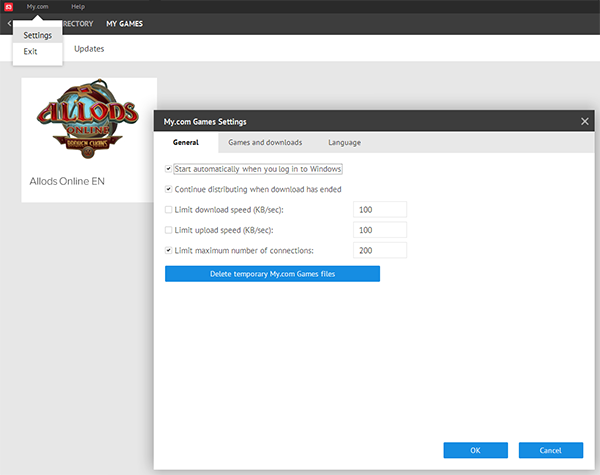Screen dimensions: 600x475
Task: Click the maximum connections input field showing 200
Action: click(x=380, y=250)
